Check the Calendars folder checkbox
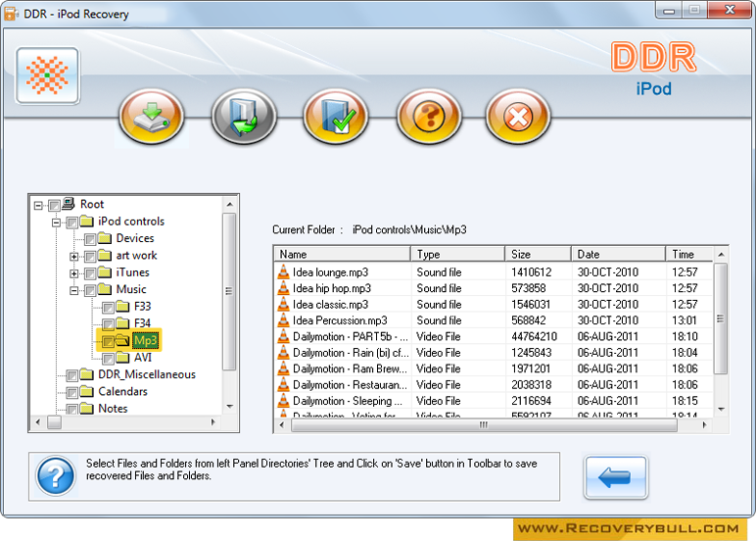Viewport: 756px width, 541px height. pos(71,392)
